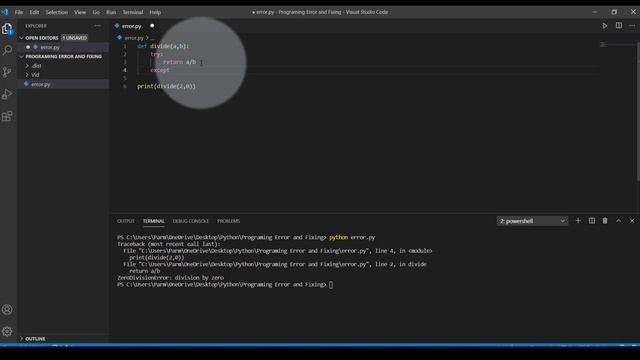Maximize the terminal panel size

[619, 221]
